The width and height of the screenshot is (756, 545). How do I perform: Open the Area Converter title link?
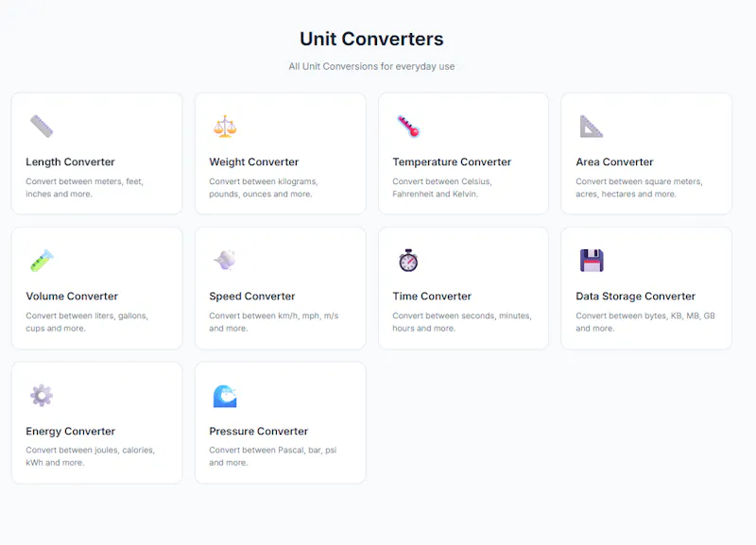[615, 162]
